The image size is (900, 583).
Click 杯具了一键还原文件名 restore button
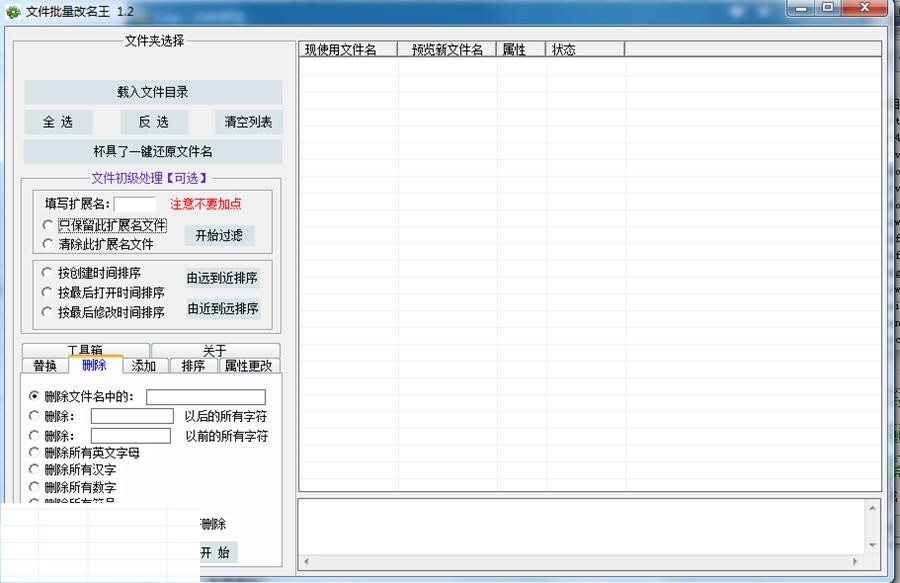point(153,152)
